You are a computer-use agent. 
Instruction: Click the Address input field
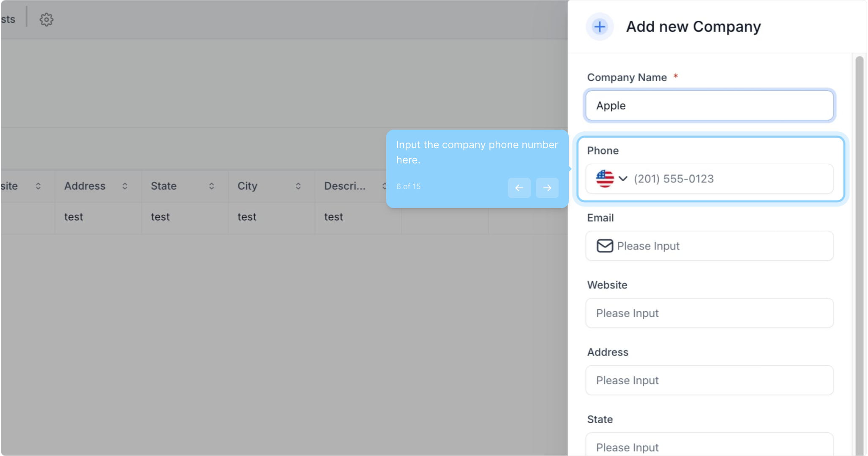point(709,380)
